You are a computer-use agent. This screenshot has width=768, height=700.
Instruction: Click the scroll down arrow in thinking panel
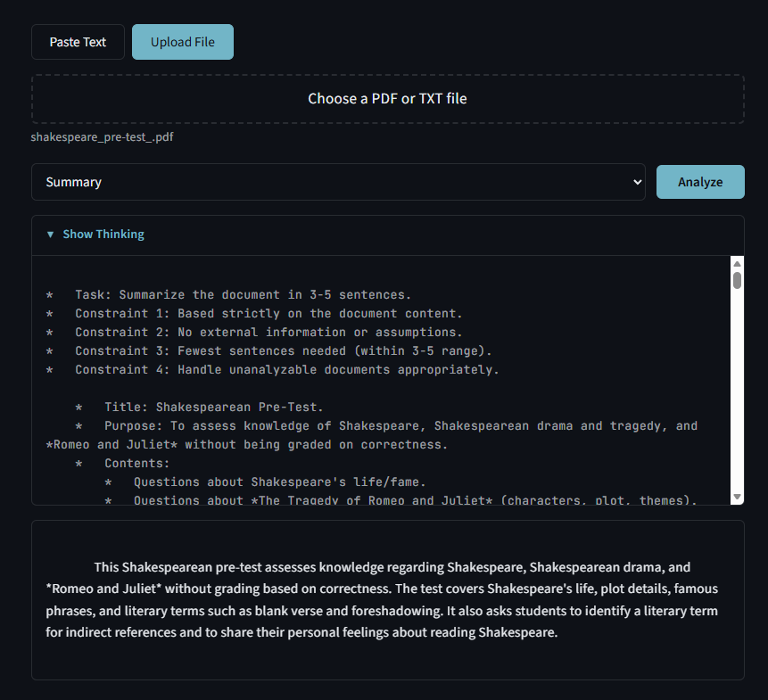[x=737, y=497]
